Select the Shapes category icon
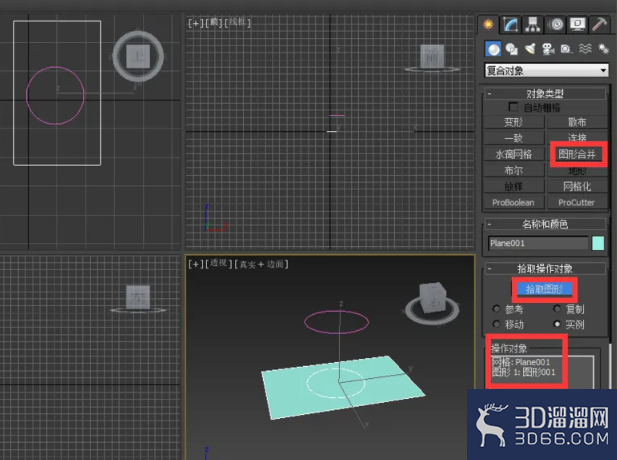617x460 pixels. (512, 49)
